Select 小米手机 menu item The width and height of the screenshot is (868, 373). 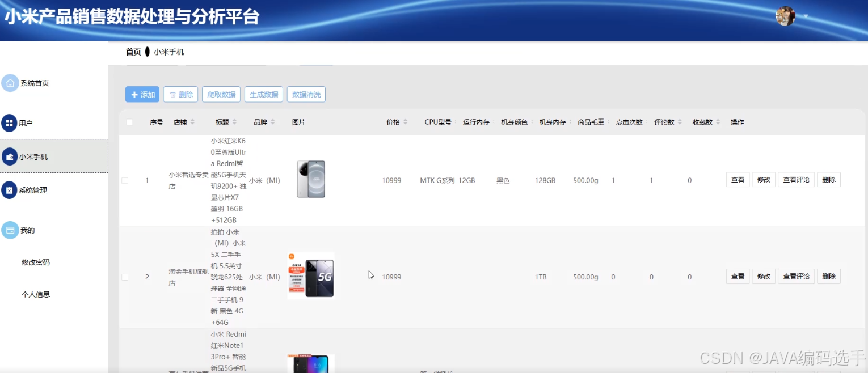tap(54, 156)
